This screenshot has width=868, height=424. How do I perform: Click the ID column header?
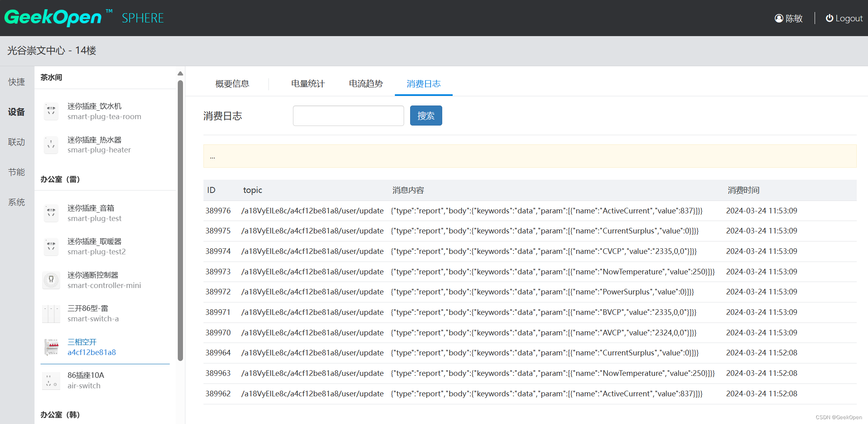[x=211, y=190]
